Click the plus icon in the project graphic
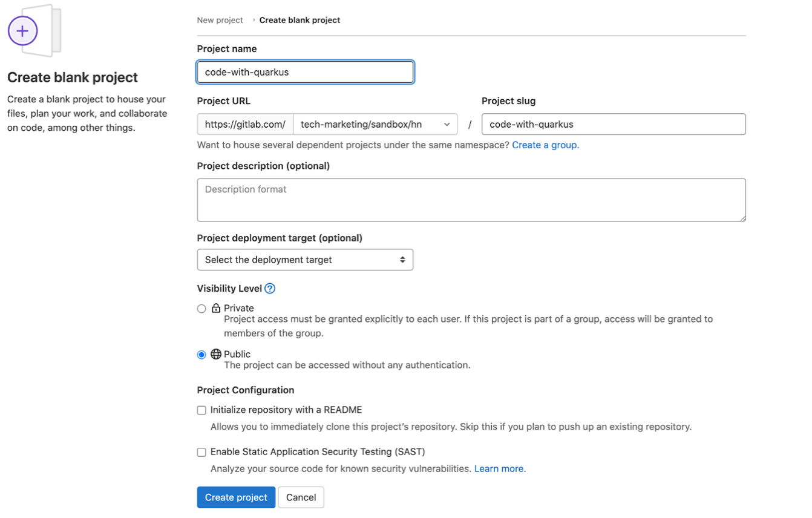 23,31
